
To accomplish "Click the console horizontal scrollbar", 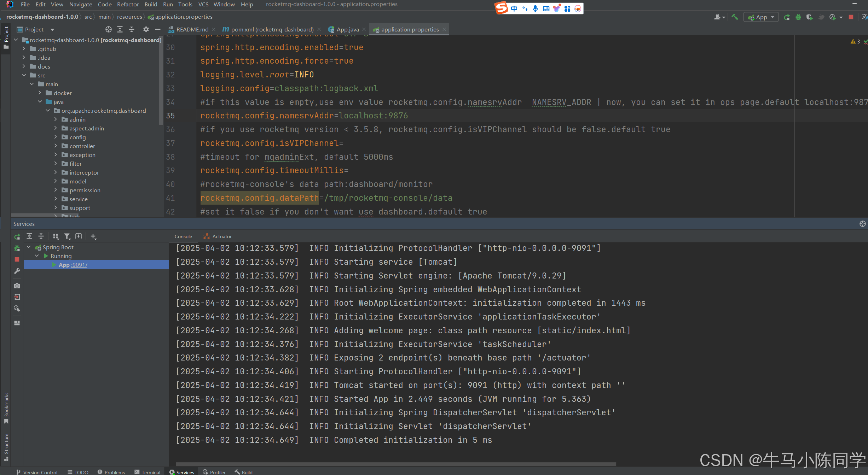I will 395,464.
